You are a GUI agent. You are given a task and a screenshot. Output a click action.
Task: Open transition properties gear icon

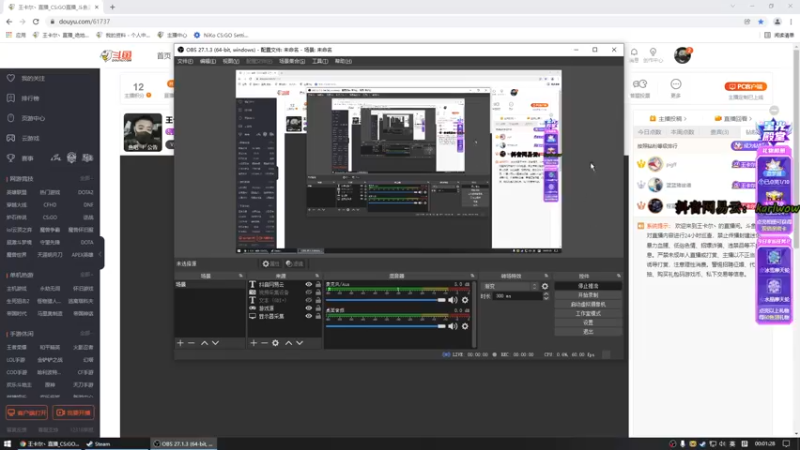545,286
